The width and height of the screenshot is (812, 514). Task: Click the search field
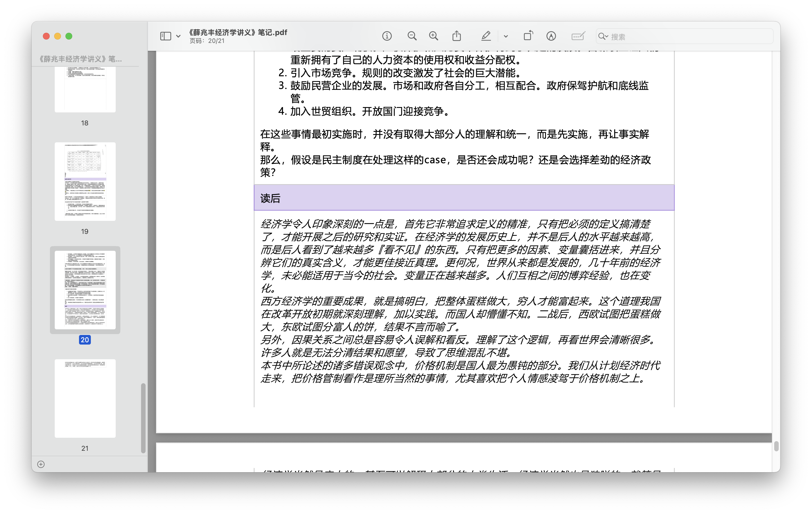[x=688, y=36]
